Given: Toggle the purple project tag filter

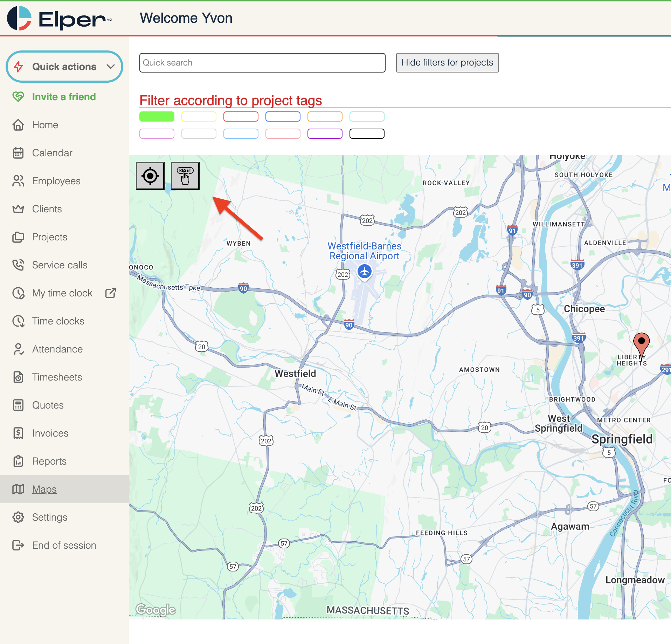Looking at the screenshot, I should click(325, 133).
